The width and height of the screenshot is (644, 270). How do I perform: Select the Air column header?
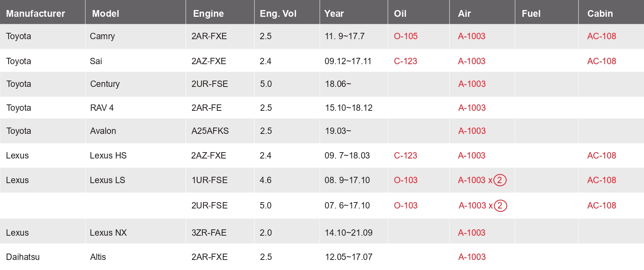coord(464,14)
